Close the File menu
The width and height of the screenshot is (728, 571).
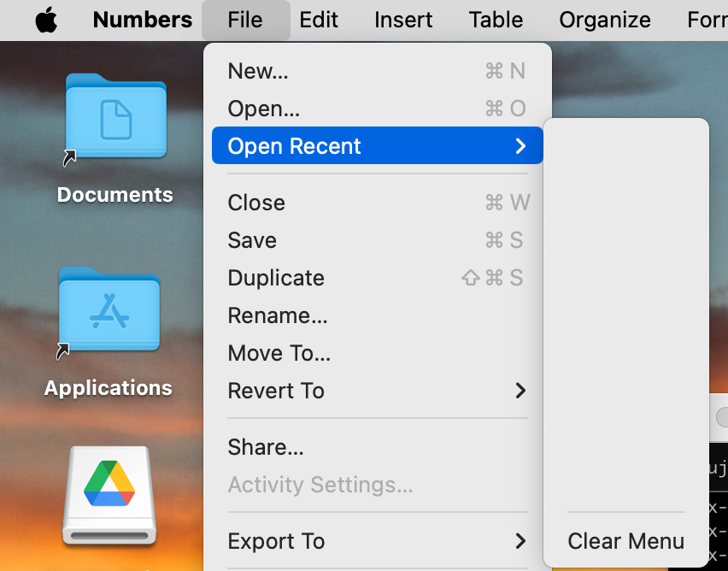click(245, 20)
